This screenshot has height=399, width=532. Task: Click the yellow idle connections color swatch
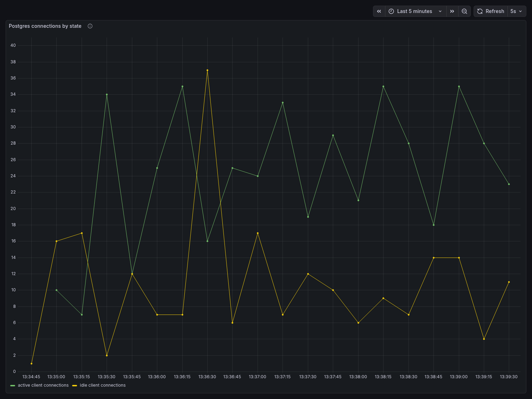75,386
